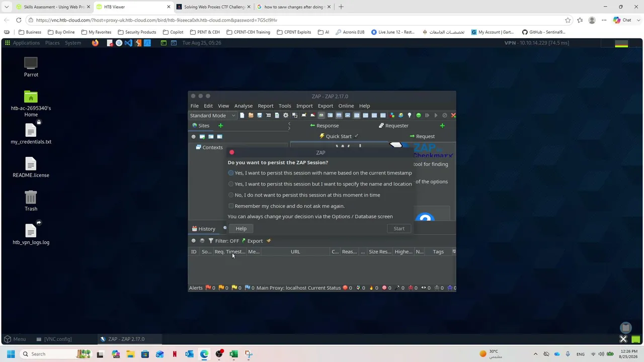This screenshot has height=362, width=644.
Task: Open the my_credentials.txt desktop file
Action: (x=31, y=133)
